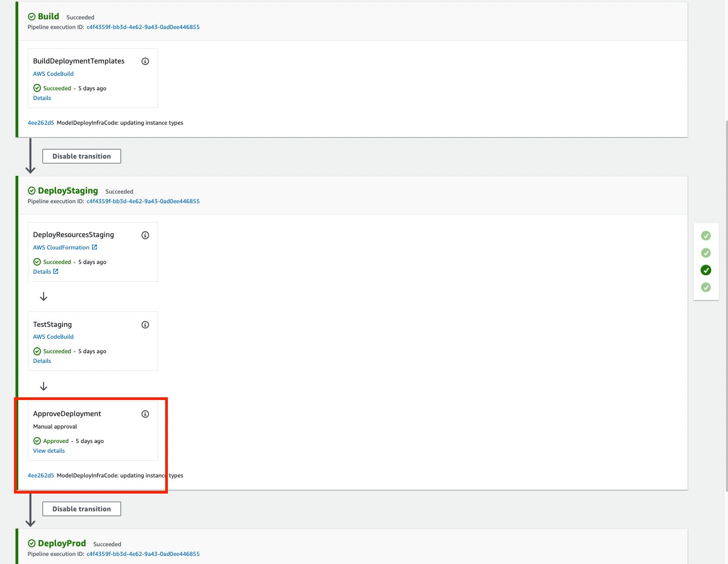
Task: Open Build stage pipeline execution ID link
Action: 143,27
